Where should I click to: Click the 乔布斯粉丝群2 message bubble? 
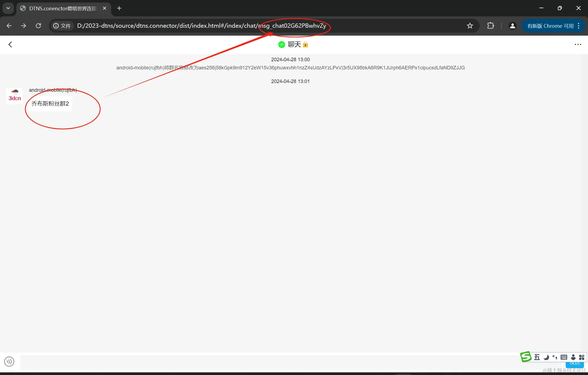click(x=50, y=104)
